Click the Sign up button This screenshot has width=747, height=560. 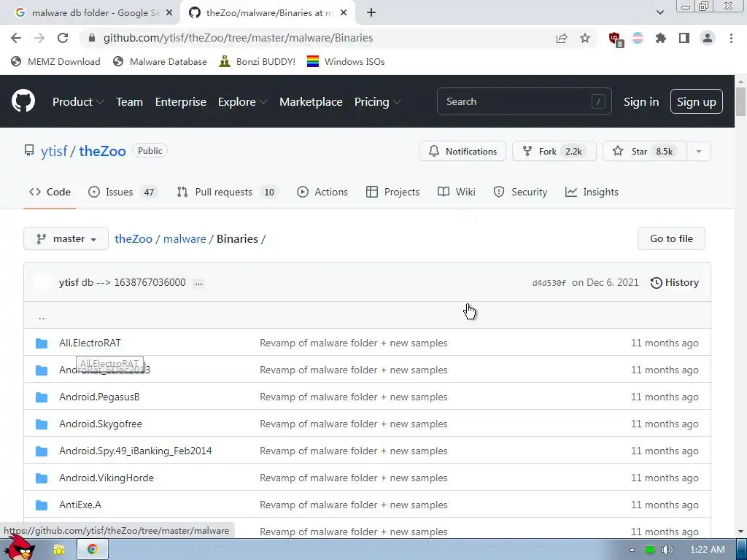tap(696, 101)
